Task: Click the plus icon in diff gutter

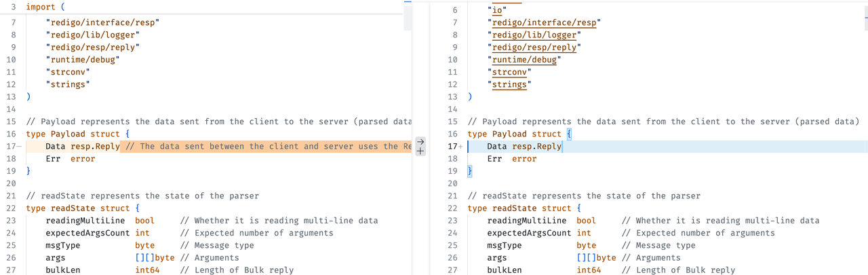Action: point(420,152)
